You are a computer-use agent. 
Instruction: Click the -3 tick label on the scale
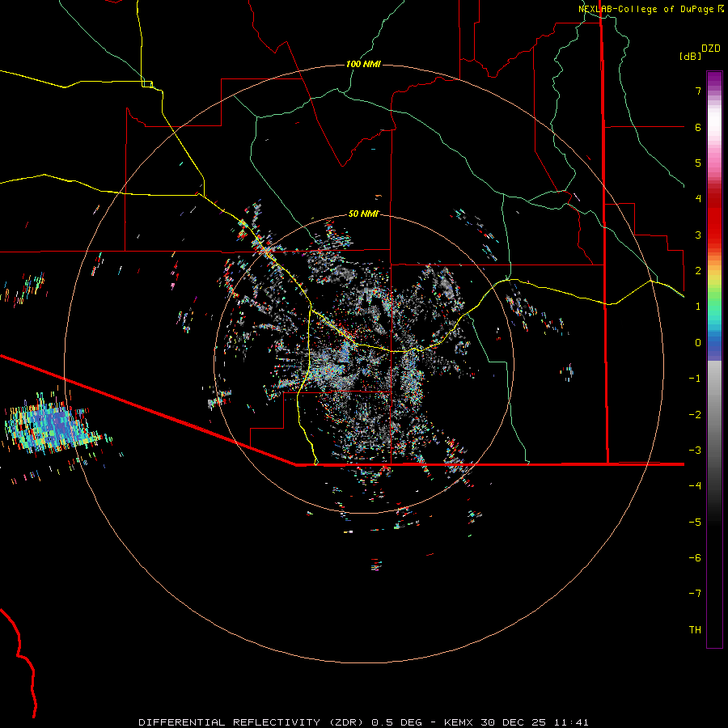tap(695, 451)
